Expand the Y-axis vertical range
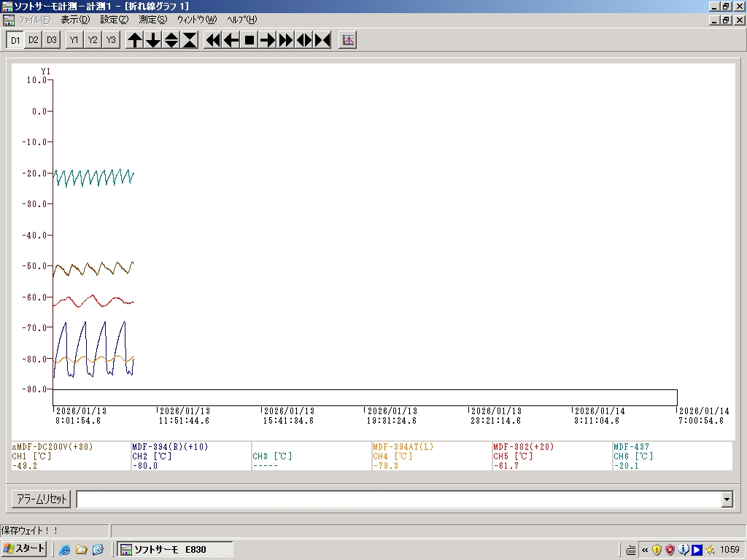Screen dimensions: 747x560 tap(171, 40)
